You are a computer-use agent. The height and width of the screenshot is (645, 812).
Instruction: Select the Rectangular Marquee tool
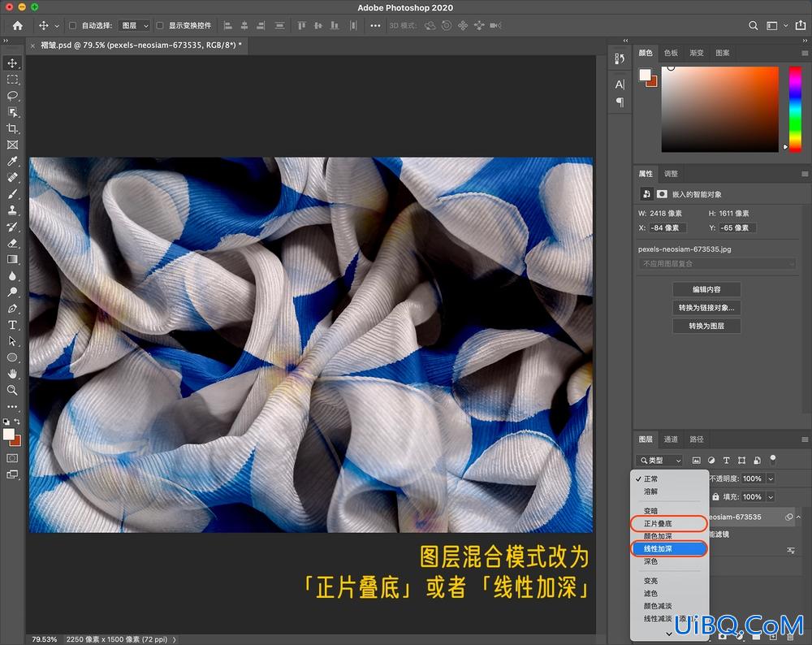pyautogui.click(x=12, y=80)
